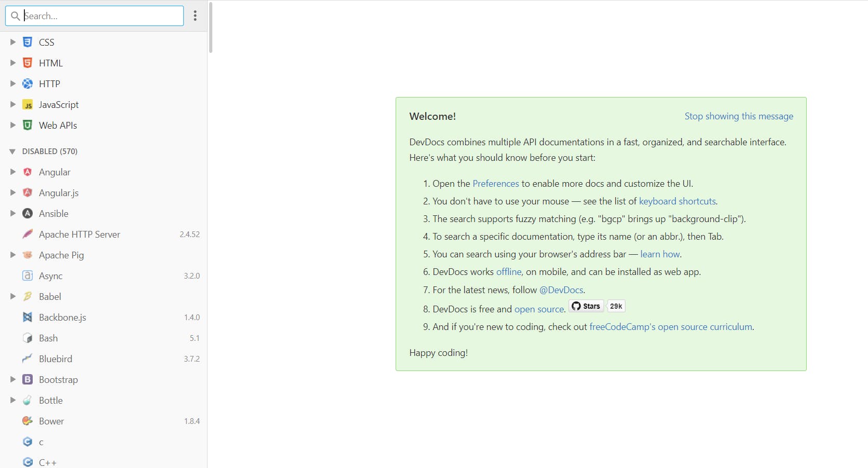
Task: Expand the Apache Pig versions list
Action: click(x=13, y=255)
